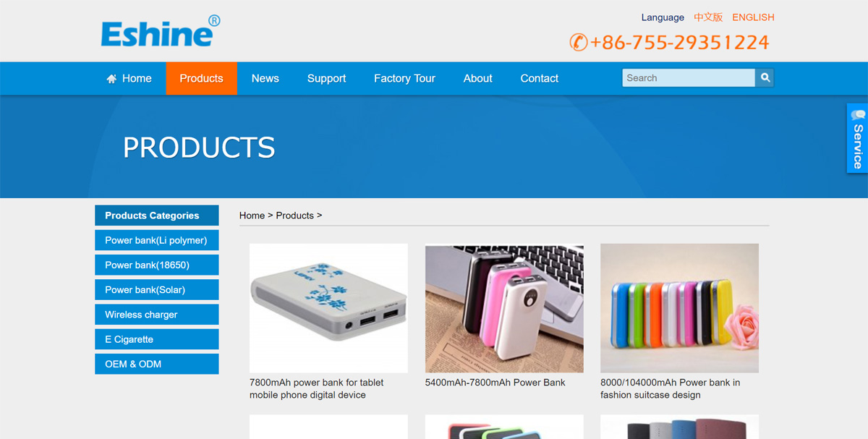The width and height of the screenshot is (868, 439).
Task: Focus the Search input field
Action: [689, 78]
